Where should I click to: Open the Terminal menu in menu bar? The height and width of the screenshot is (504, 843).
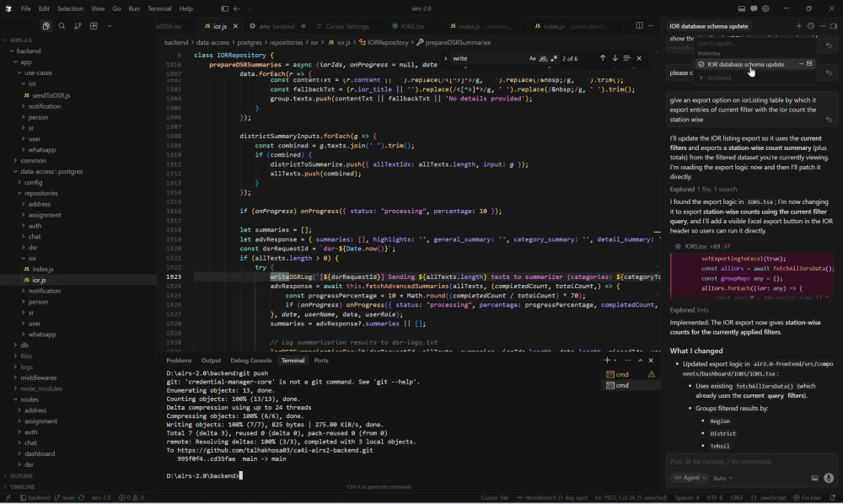[x=159, y=8]
